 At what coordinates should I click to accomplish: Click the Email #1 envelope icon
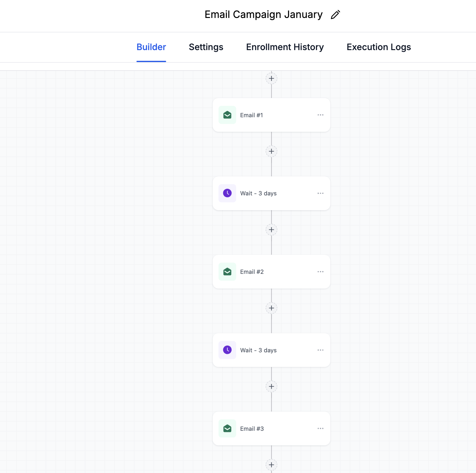pyautogui.click(x=227, y=115)
